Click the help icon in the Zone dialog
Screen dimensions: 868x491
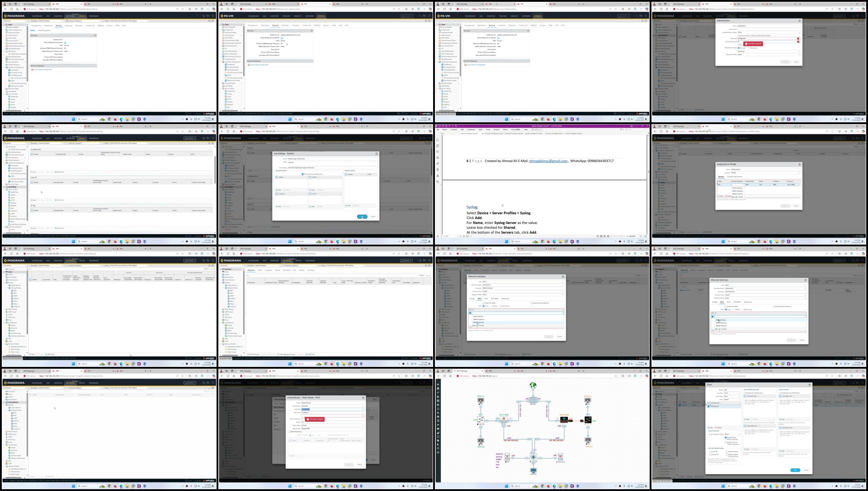[809, 385]
